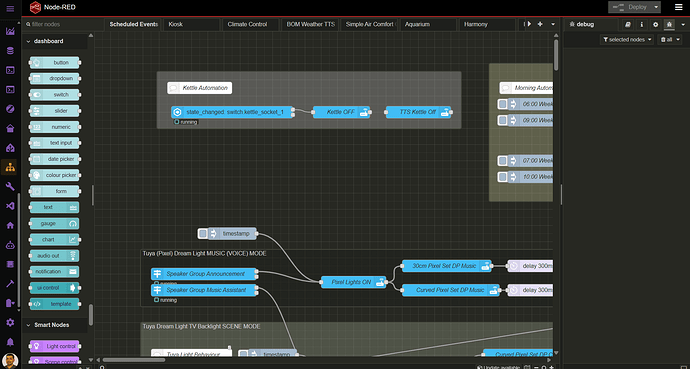This screenshot has height=369, width=690.
Task: Open the robot sidebar icon
Action: (10, 245)
